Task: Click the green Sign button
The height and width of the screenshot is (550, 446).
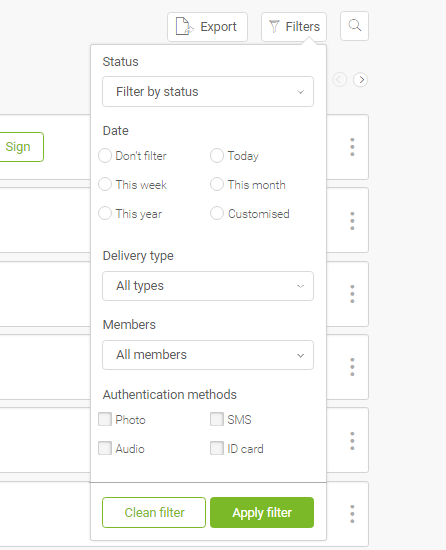Action: pyautogui.click(x=20, y=147)
